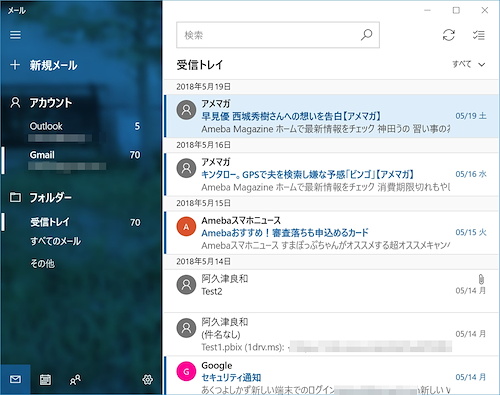The width and height of the screenshot is (500, 395).
Task: Switch to the Mail app icon
Action: point(15,379)
